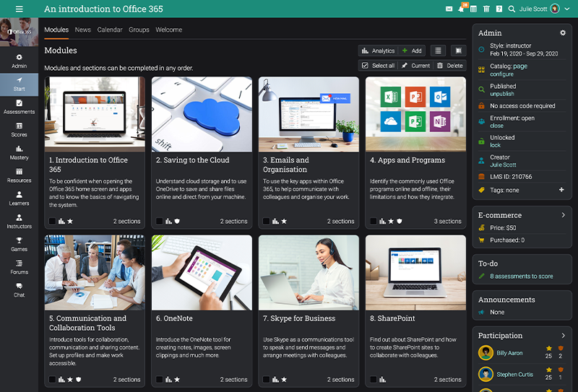The image size is (578, 392).
Task: Expand the Participation panel chevron
Action: 564,335
